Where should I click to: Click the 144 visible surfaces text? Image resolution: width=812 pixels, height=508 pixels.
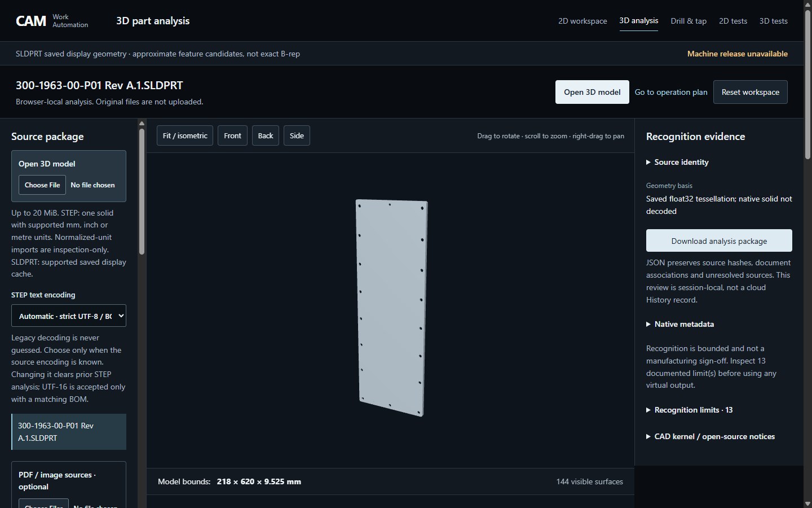[x=589, y=481]
